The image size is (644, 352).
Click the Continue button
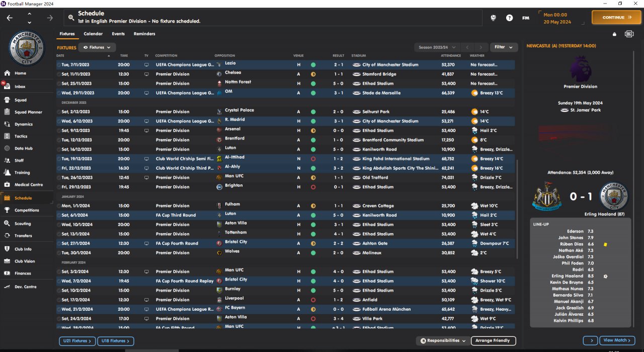tap(616, 17)
